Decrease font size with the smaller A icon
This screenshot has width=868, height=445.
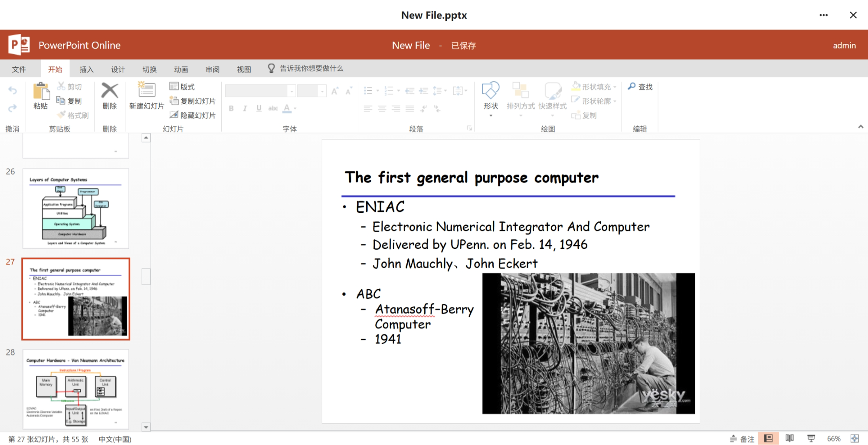tap(348, 91)
